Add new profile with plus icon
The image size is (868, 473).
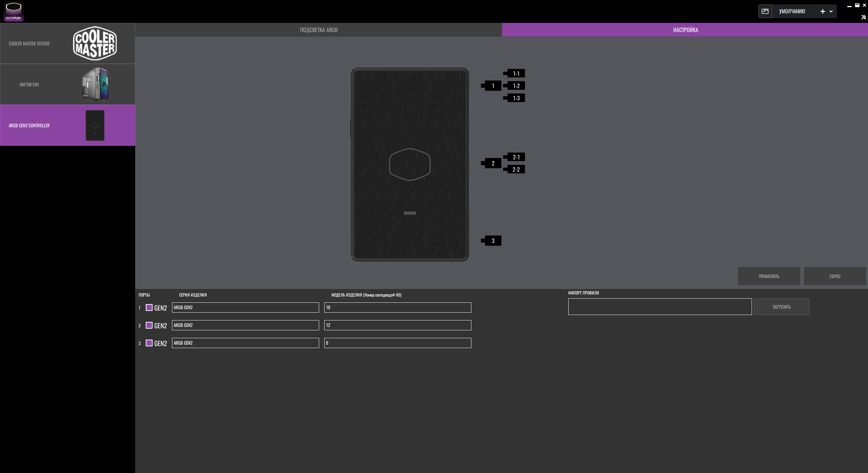pos(823,11)
